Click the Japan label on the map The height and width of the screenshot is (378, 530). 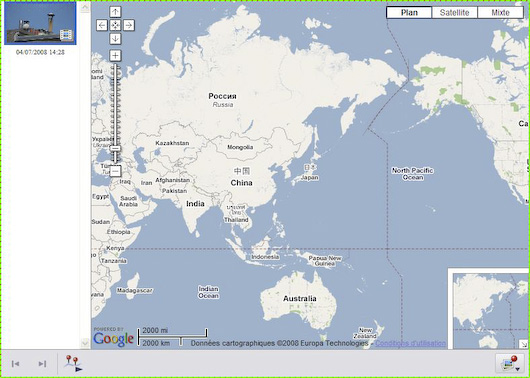(310, 177)
